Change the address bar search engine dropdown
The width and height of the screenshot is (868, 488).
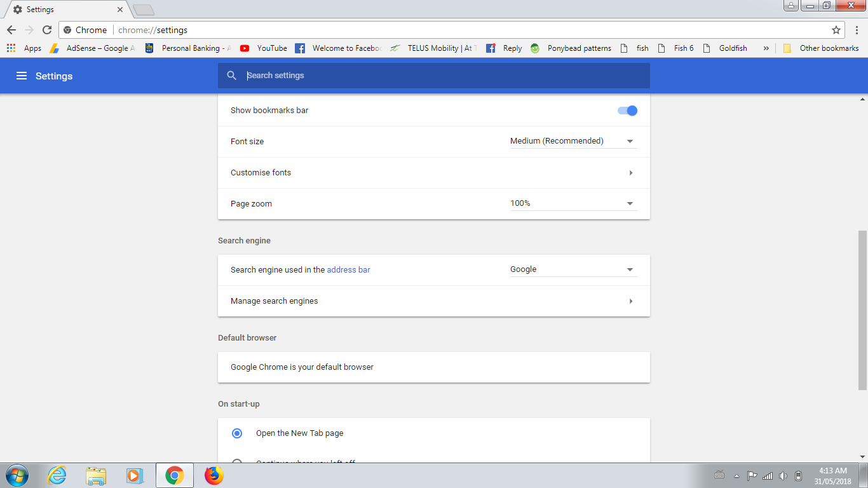click(x=573, y=269)
